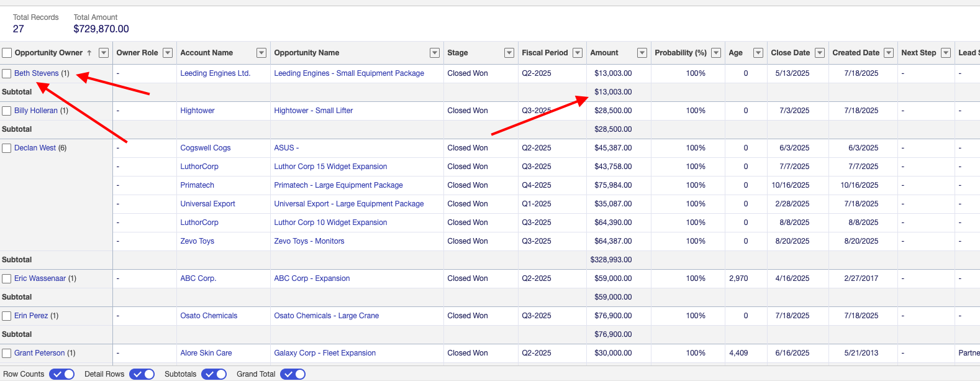The width and height of the screenshot is (980, 381).
Task: Check the Eric Wassenaar group checkbox
Action: point(7,279)
